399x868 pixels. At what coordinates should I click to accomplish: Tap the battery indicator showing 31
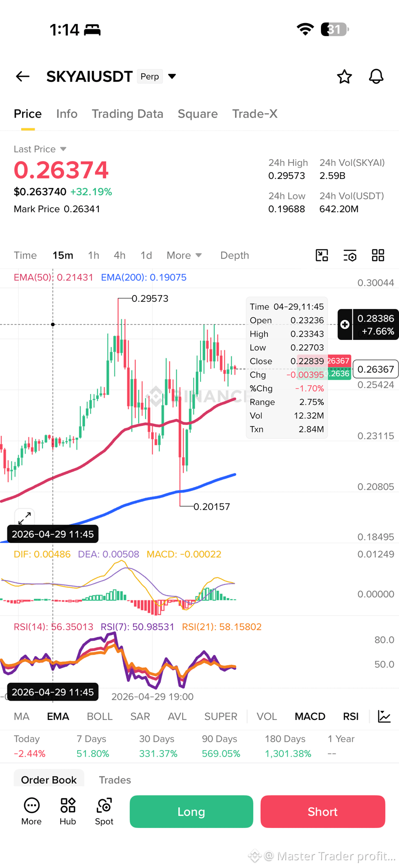pyautogui.click(x=334, y=29)
